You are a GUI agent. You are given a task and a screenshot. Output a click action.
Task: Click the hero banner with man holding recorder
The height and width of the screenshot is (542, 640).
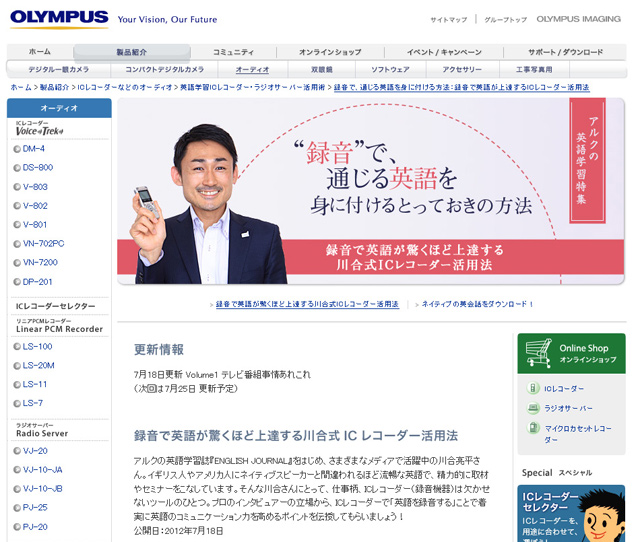(371, 191)
